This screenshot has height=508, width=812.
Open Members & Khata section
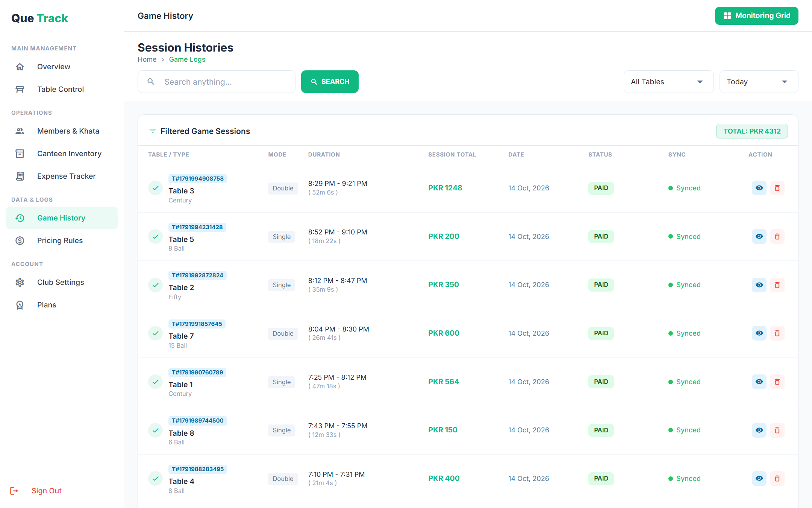point(62,131)
